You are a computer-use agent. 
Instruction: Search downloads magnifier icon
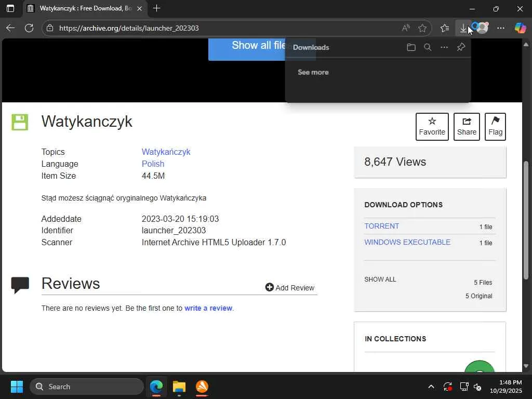coord(428,47)
